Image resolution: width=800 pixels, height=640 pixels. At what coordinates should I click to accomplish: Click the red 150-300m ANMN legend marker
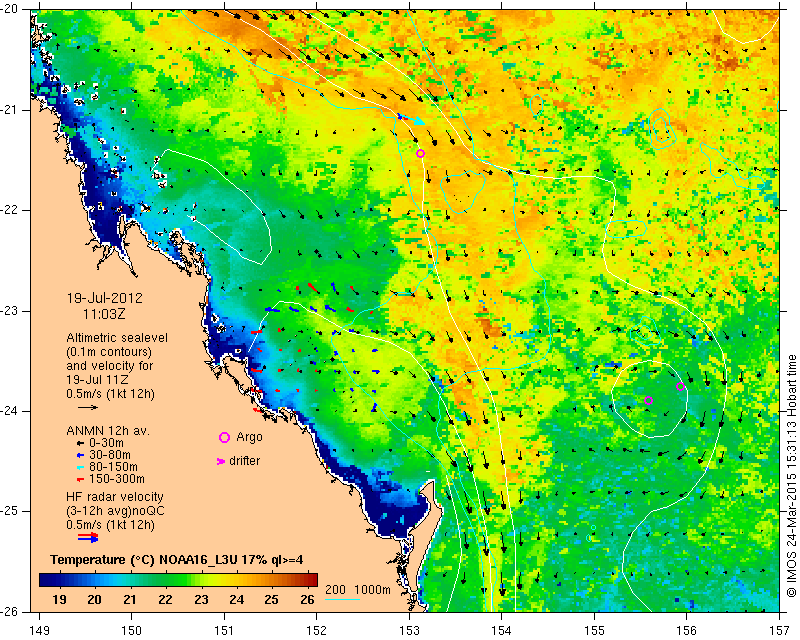(x=80, y=479)
